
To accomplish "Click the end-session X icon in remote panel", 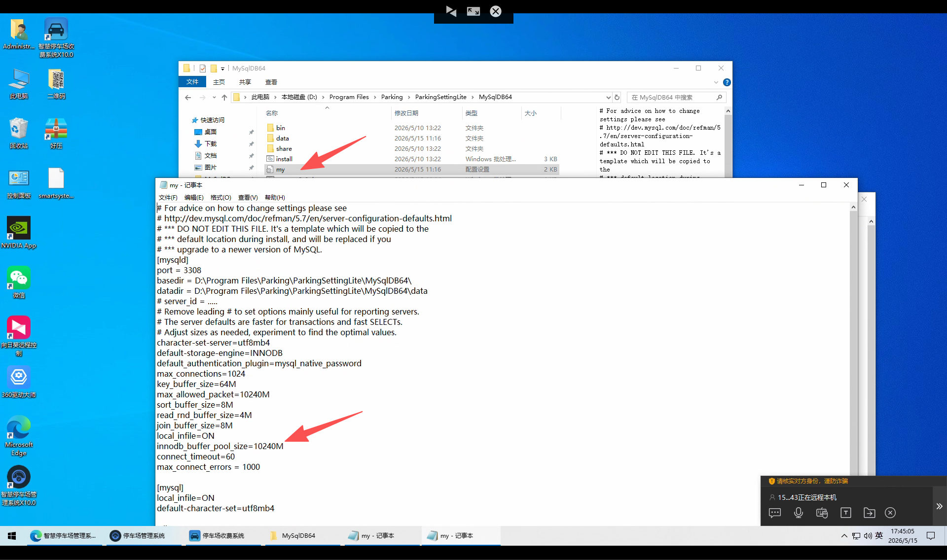I will click(890, 513).
